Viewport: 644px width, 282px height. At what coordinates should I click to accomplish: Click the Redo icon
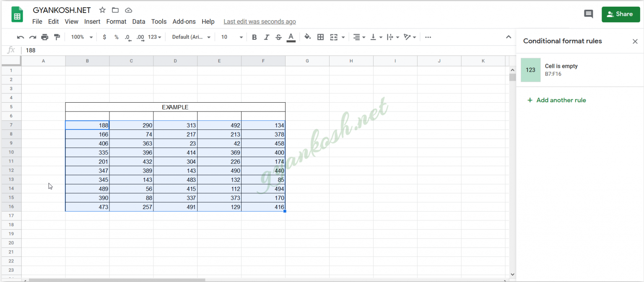(33, 37)
